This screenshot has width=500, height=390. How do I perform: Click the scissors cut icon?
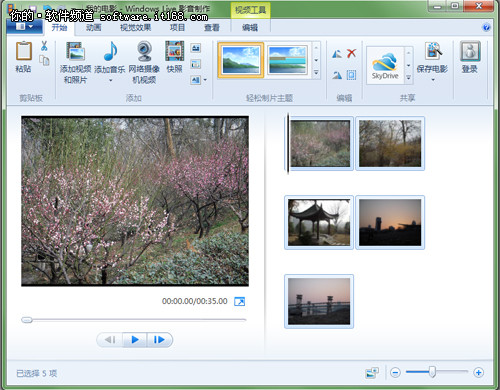click(44, 46)
